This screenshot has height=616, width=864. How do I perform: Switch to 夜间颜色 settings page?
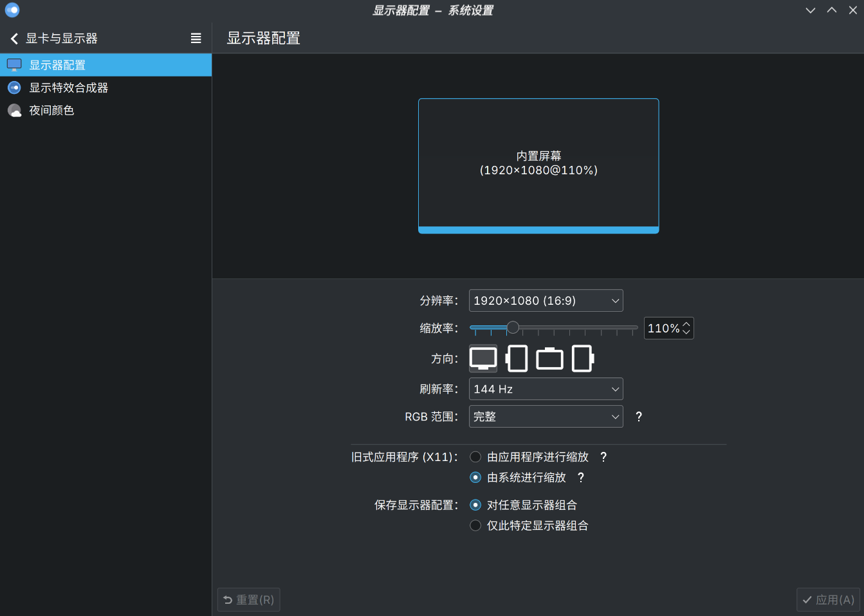coord(51,111)
